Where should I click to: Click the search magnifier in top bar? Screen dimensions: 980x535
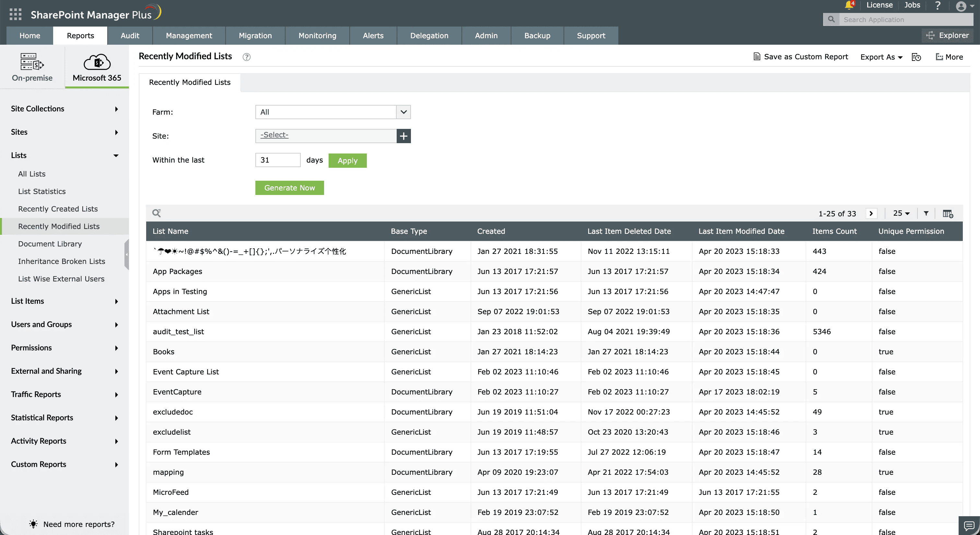click(x=831, y=19)
